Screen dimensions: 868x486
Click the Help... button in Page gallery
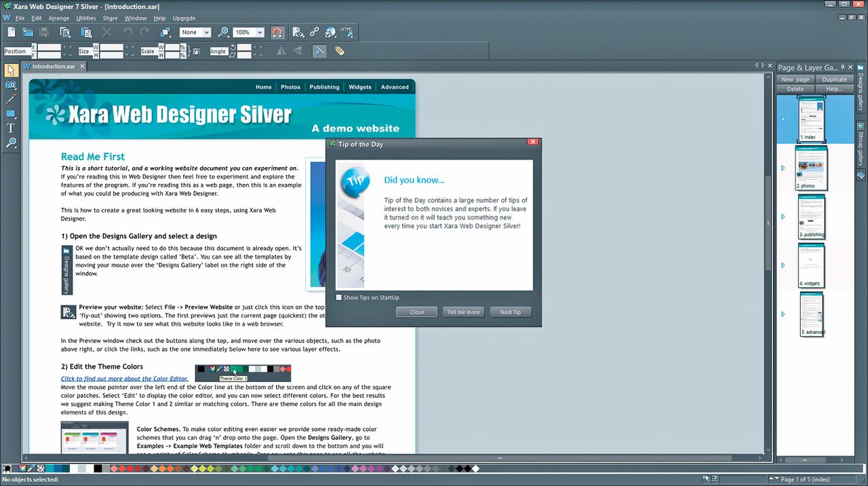click(x=835, y=89)
